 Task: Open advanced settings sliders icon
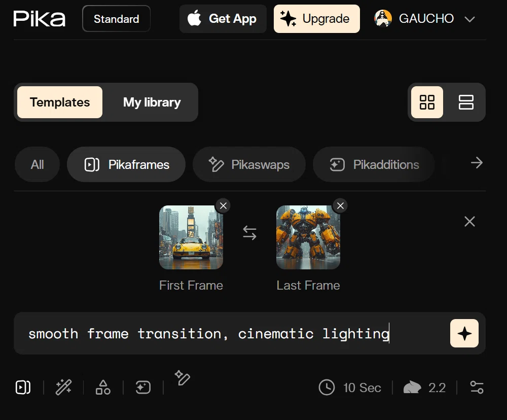[x=477, y=388]
